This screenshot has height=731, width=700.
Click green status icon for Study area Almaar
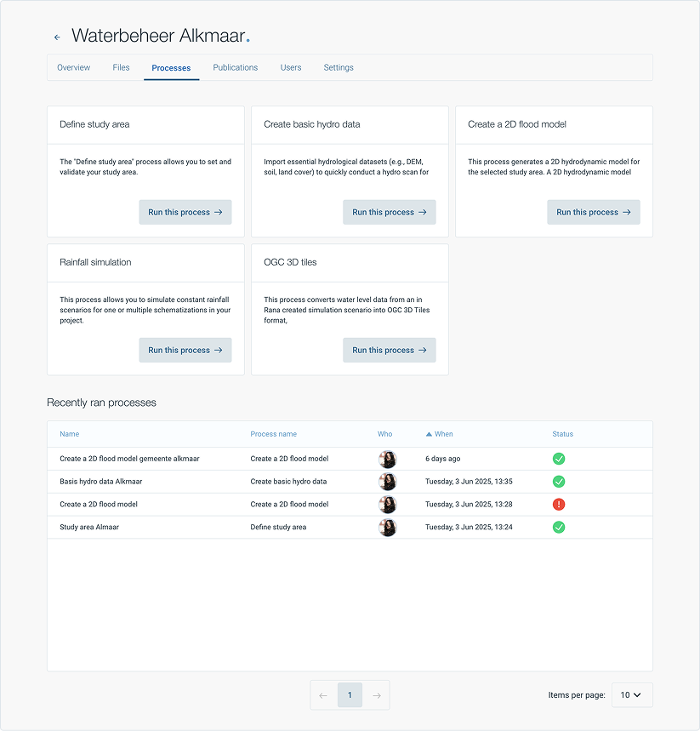pos(559,527)
